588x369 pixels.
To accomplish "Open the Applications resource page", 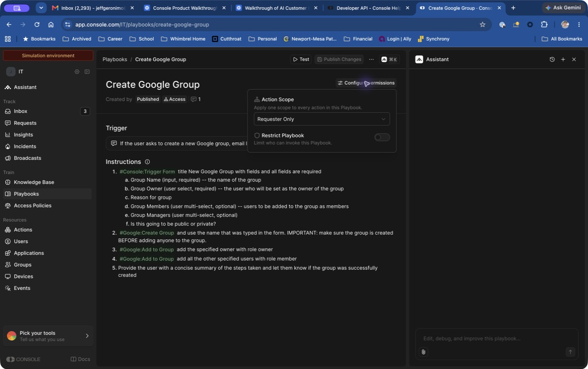I will pyautogui.click(x=47, y=253).
